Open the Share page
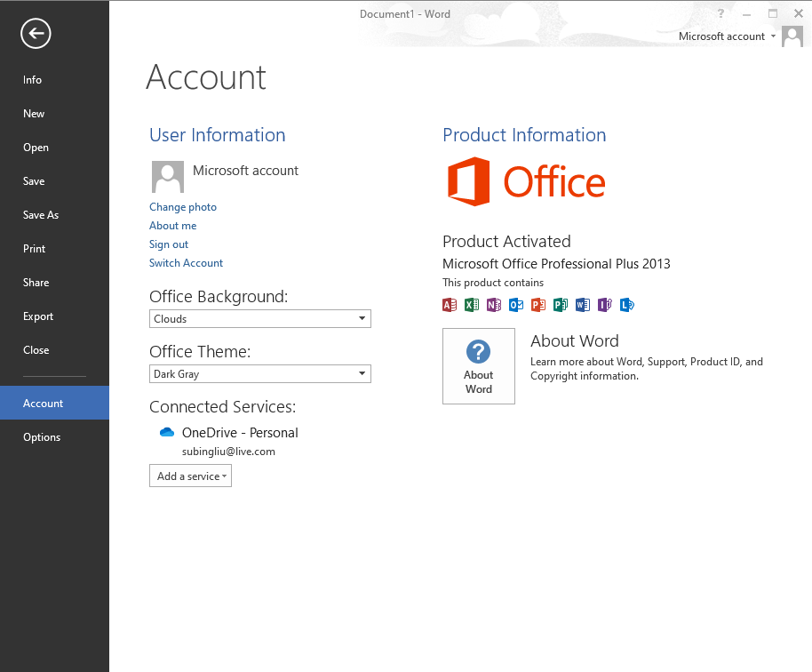This screenshot has width=812, height=672. coord(54,283)
